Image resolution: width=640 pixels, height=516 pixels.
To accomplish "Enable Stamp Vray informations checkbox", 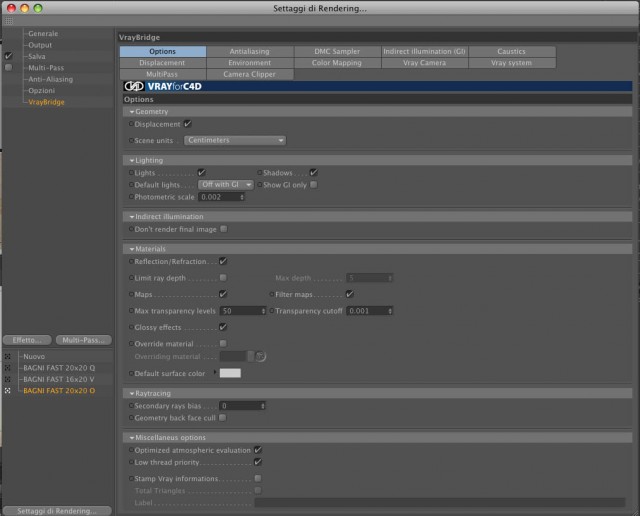I will [x=258, y=478].
